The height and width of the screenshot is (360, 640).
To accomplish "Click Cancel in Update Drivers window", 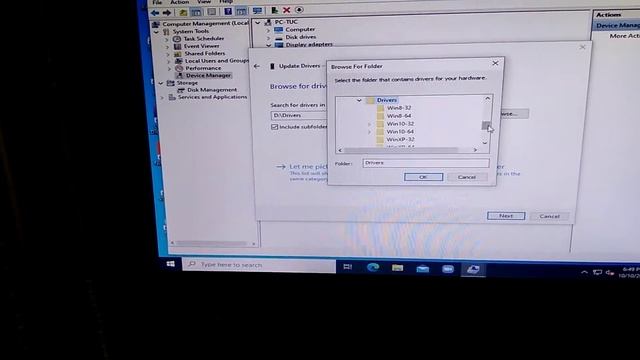I will coord(549,216).
